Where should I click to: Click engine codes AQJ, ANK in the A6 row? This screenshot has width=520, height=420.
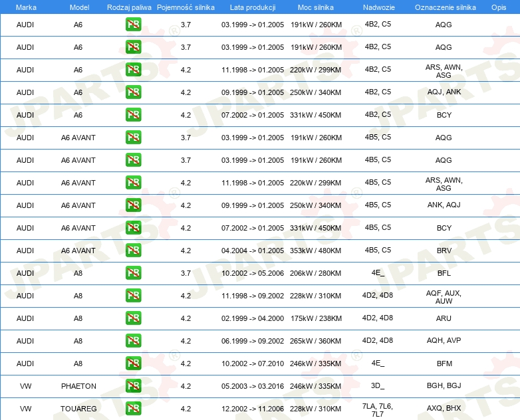point(444,92)
